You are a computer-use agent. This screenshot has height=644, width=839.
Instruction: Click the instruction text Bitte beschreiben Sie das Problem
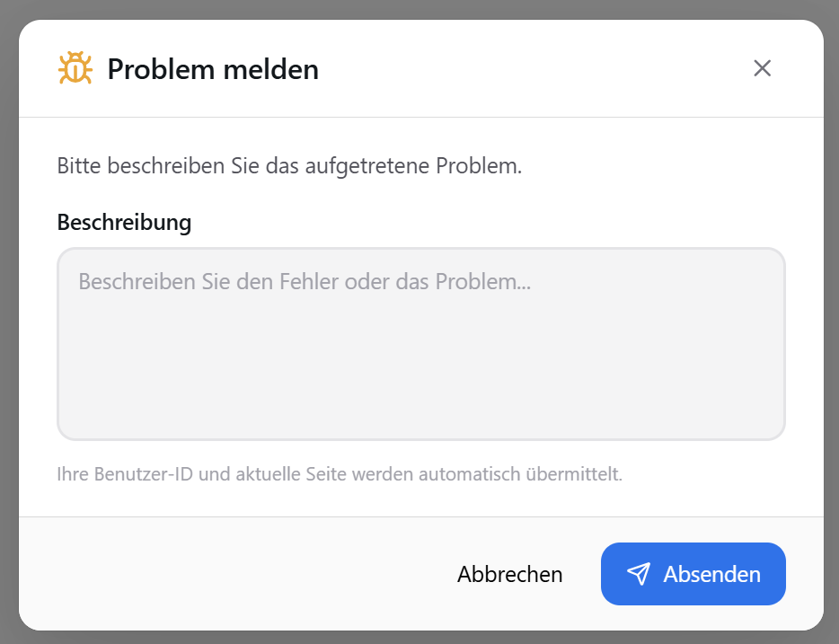291,166
